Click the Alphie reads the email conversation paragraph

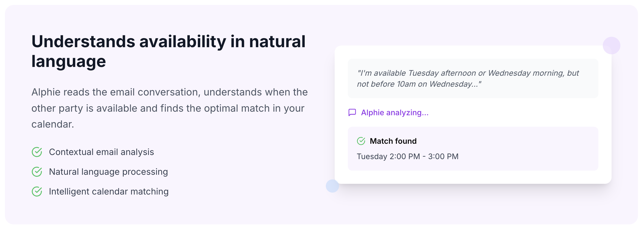point(170,108)
